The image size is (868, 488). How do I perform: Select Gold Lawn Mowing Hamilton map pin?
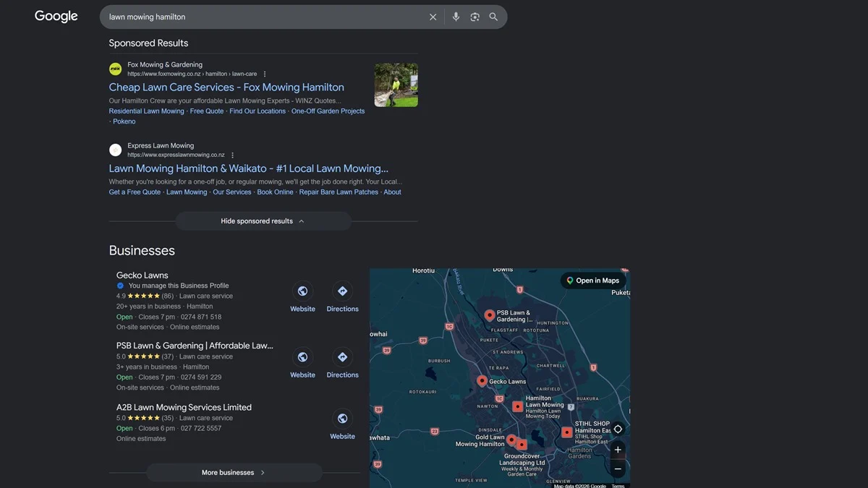point(511,440)
